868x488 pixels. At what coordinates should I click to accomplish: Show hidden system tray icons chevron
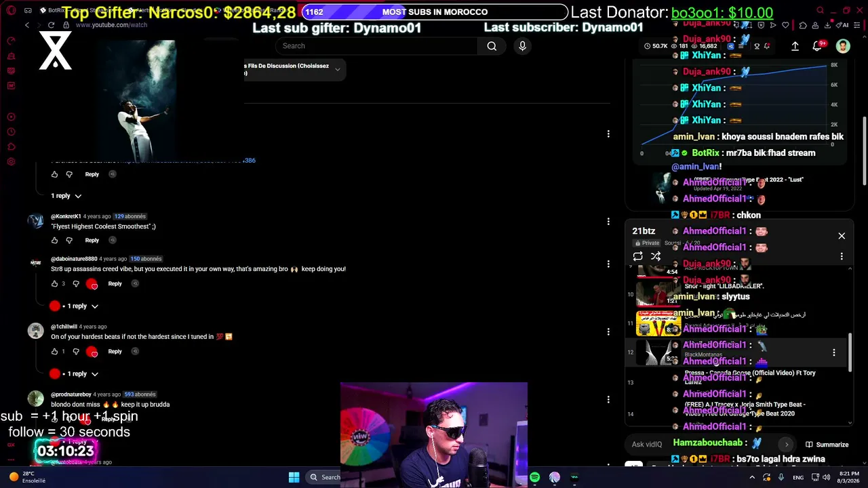(751, 477)
